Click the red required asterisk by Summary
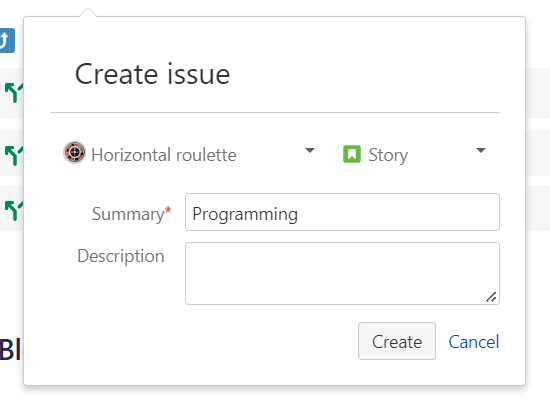 [x=168, y=210]
